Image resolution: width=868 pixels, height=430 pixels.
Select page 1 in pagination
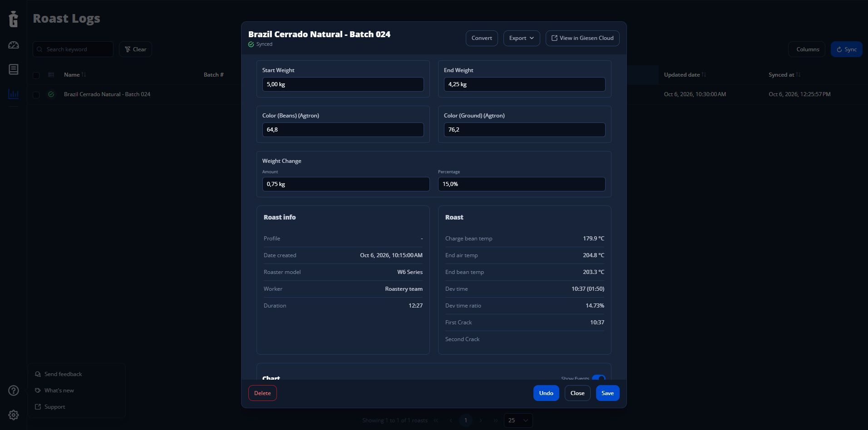(x=466, y=420)
